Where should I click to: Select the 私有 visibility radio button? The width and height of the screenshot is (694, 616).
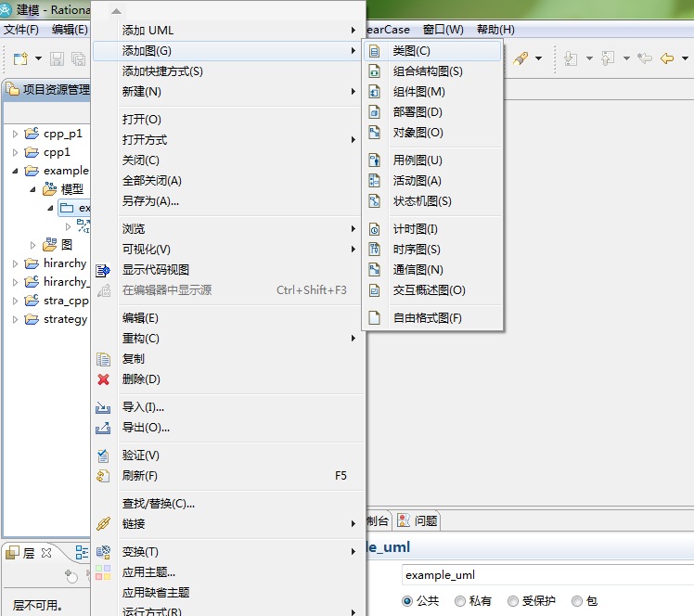[460, 601]
